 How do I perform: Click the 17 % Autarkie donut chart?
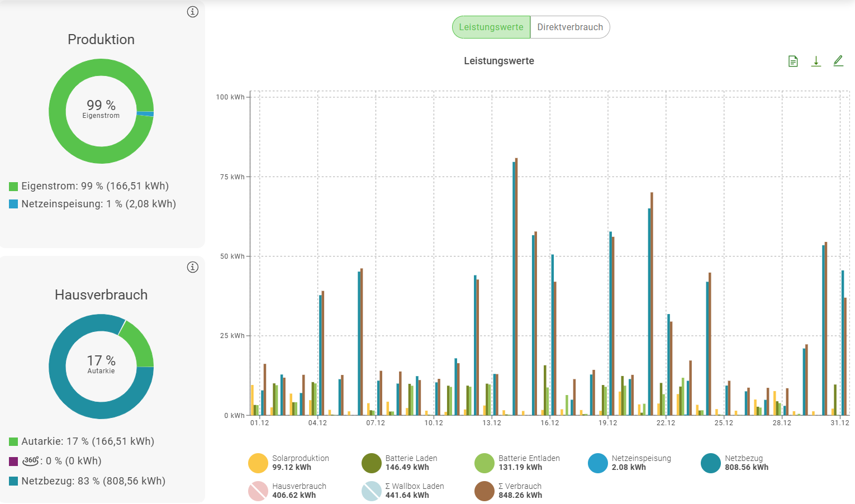[101, 366]
